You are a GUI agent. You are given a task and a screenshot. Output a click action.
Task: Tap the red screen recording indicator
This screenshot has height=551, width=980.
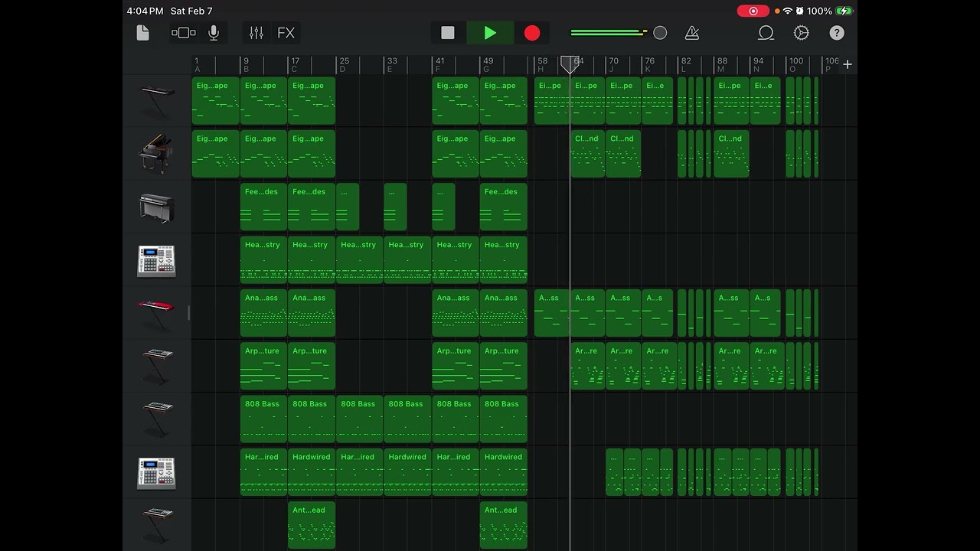pos(753,11)
